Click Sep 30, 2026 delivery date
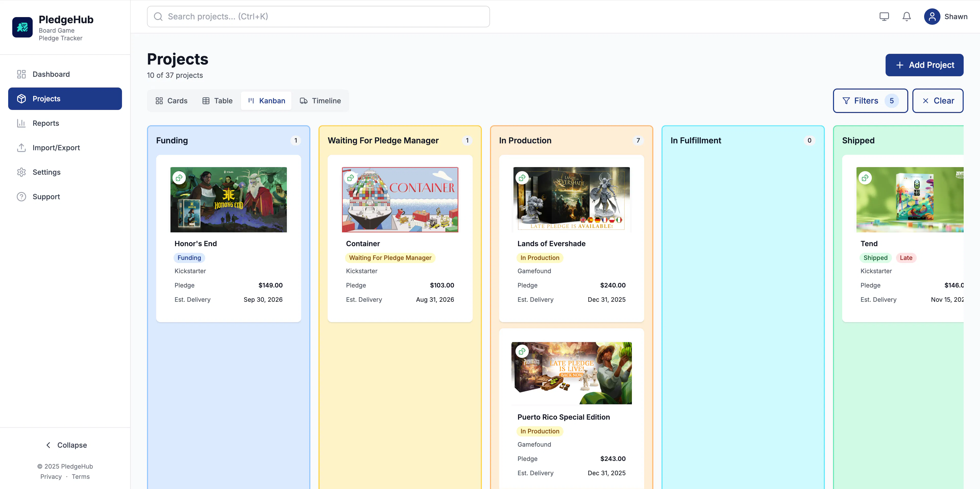 [x=263, y=300]
